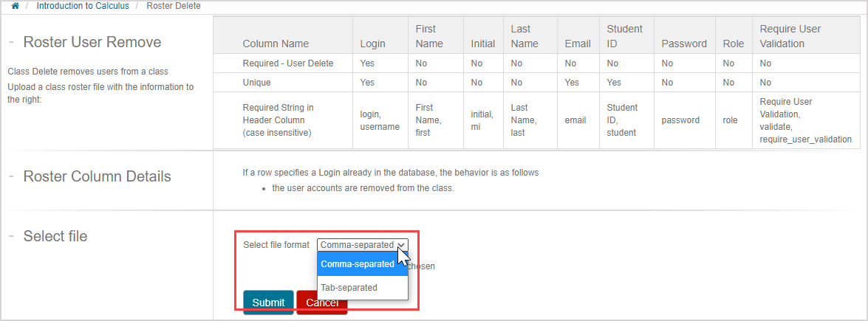Click the Student ID column header

(624, 36)
